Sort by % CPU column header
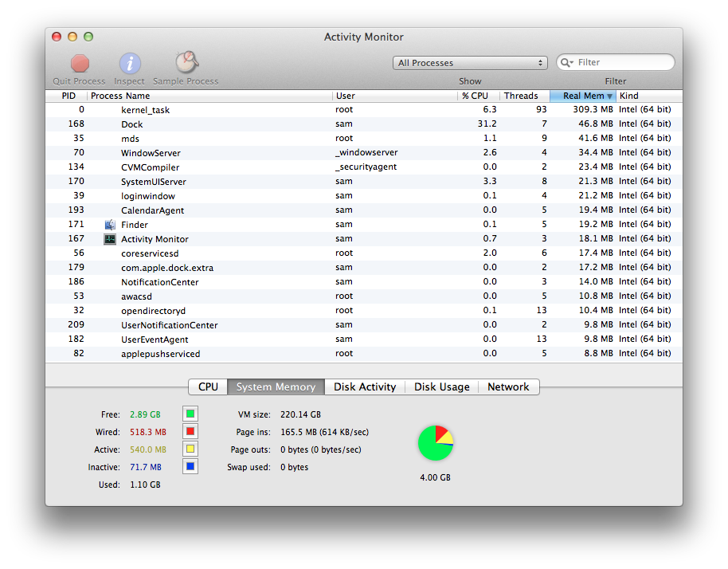This screenshot has width=728, height=569. pos(478,96)
